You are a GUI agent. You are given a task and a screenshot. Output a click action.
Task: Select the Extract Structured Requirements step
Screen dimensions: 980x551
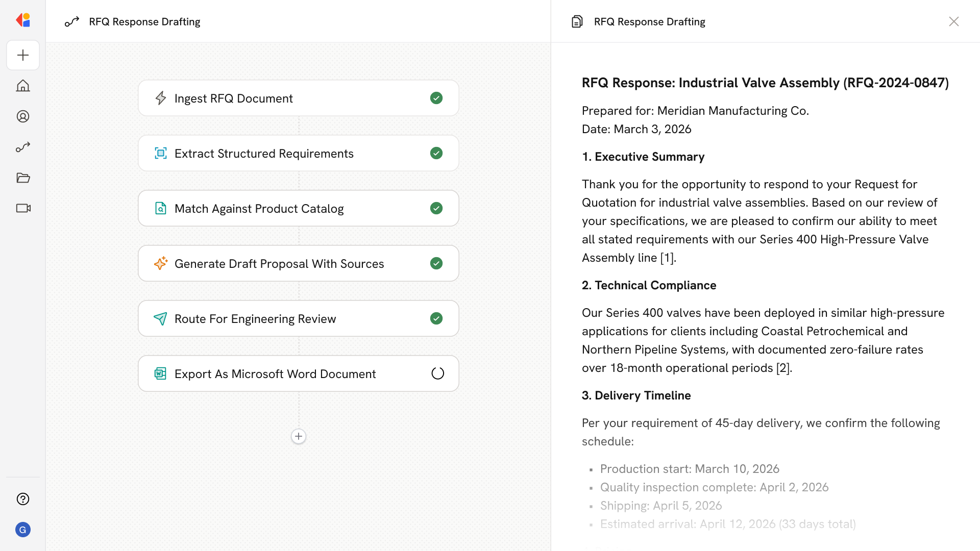tap(263, 154)
